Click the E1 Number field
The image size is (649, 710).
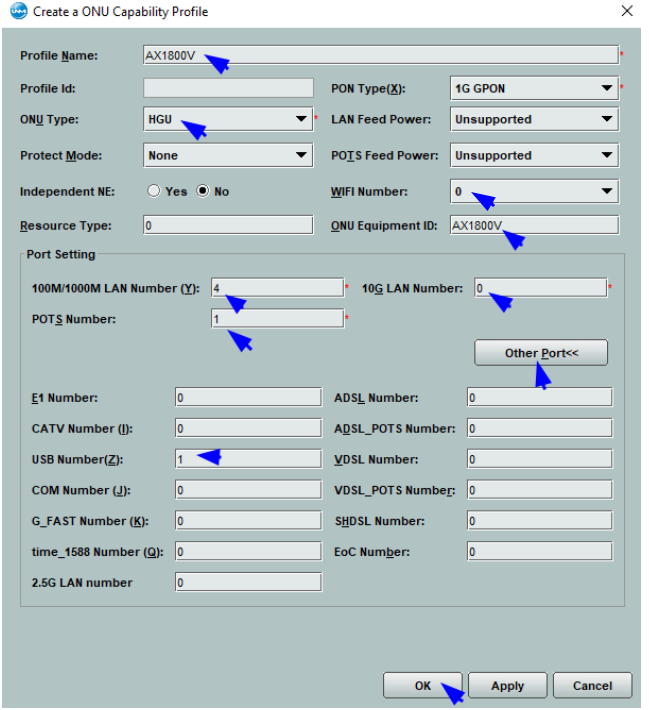[x=249, y=397]
